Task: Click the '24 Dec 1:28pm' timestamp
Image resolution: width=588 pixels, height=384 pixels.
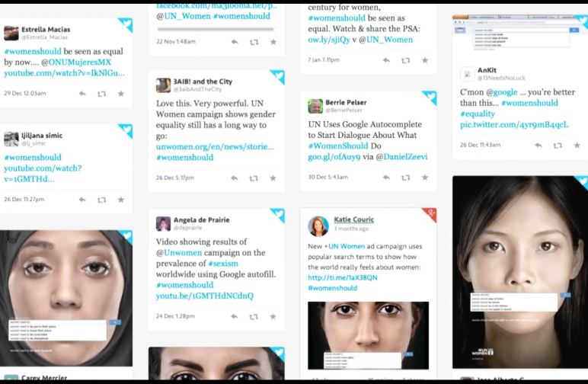Action: click(x=175, y=315)
